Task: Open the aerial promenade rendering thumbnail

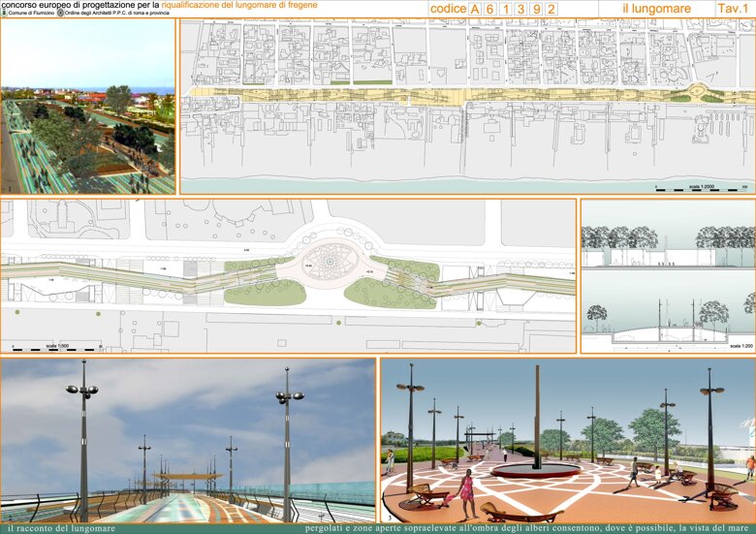Action: pos(88,107)
